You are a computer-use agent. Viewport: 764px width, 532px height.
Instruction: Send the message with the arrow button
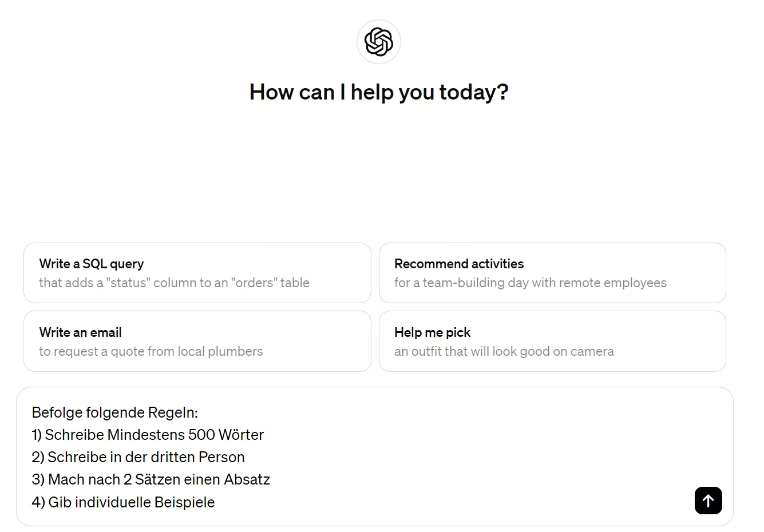[x=708, y=501]
